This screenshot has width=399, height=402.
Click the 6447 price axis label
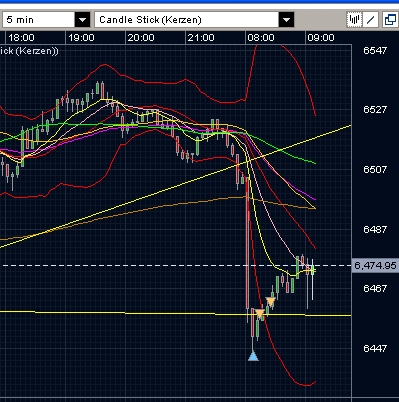(375, 348)
